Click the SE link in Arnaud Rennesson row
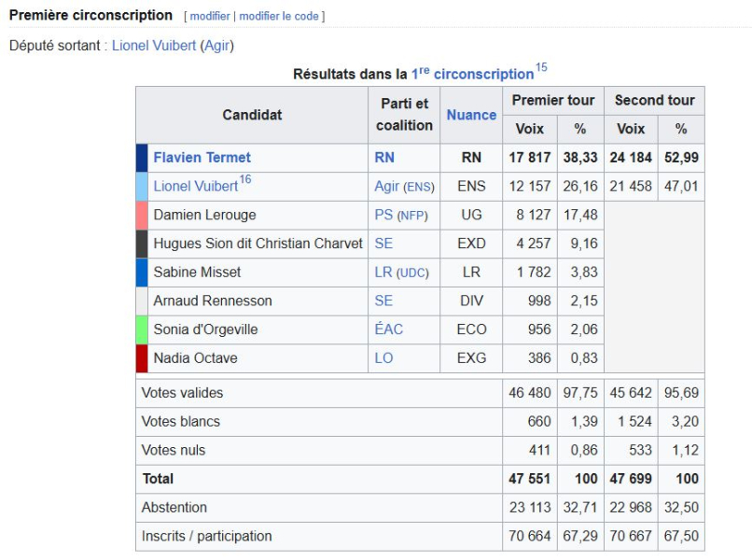Viewport: 752px width, 560px height. pos(383,301)
